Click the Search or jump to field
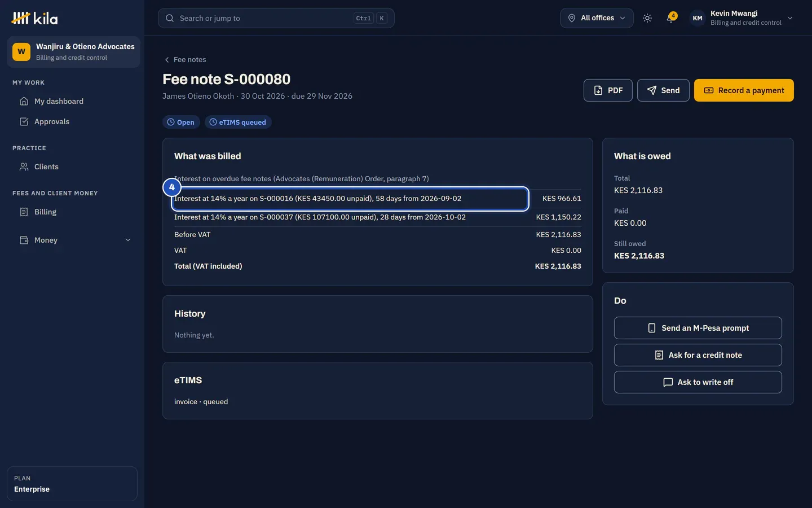 [x=276, y=18]
